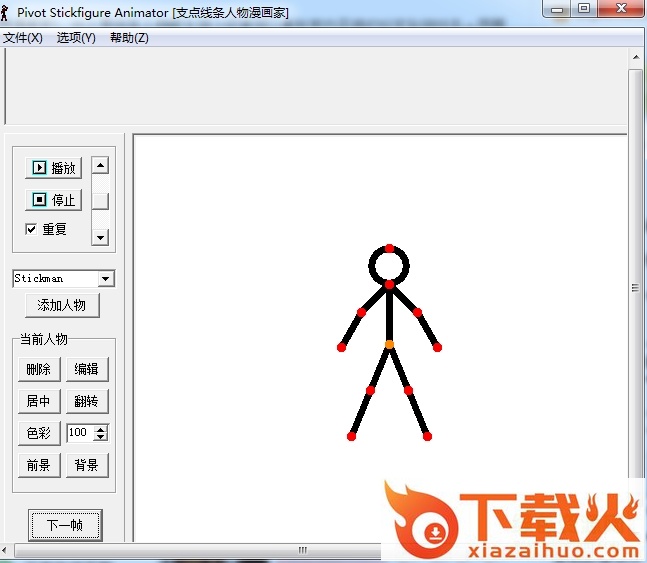Click the red handle on top of head

(389, 248)
